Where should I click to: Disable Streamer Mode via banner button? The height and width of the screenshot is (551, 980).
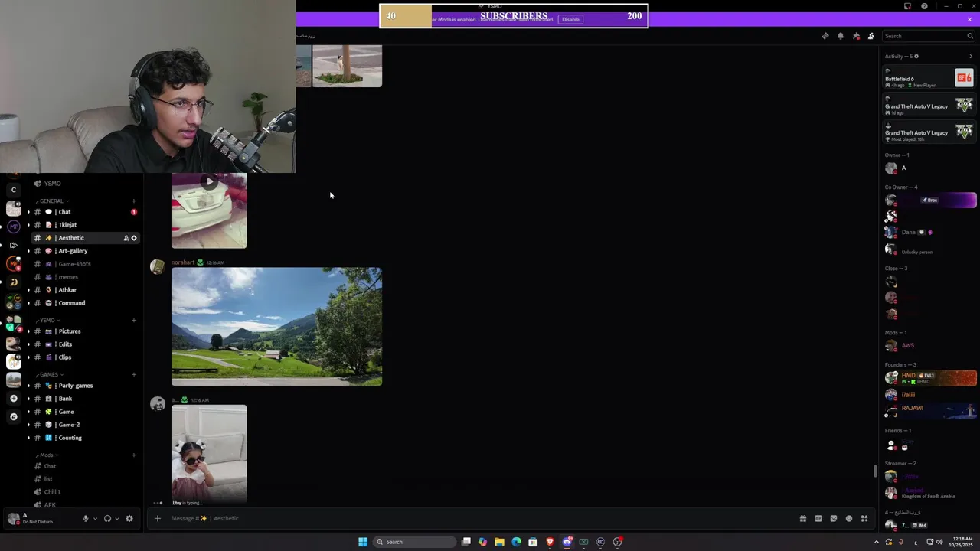(570, 19)
